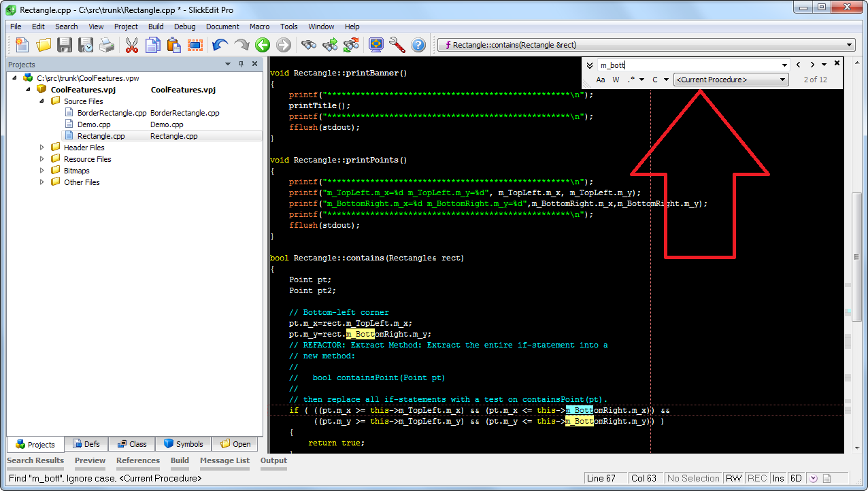Switch to the Symbols tab
The image size is (868, 491).
point(183,443)
